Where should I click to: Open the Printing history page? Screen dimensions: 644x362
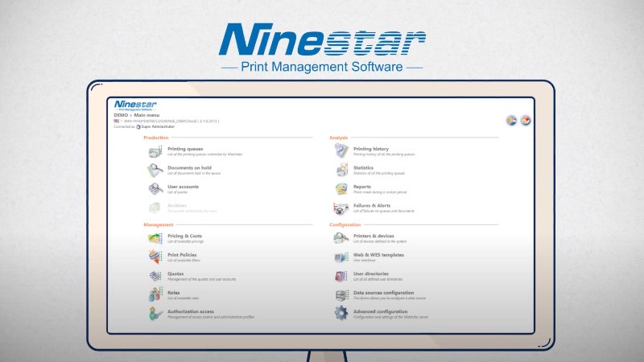tap(371, 149)
